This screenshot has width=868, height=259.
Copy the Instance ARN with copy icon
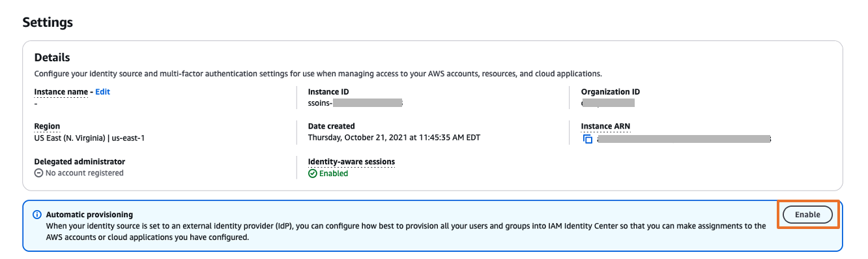587,139
